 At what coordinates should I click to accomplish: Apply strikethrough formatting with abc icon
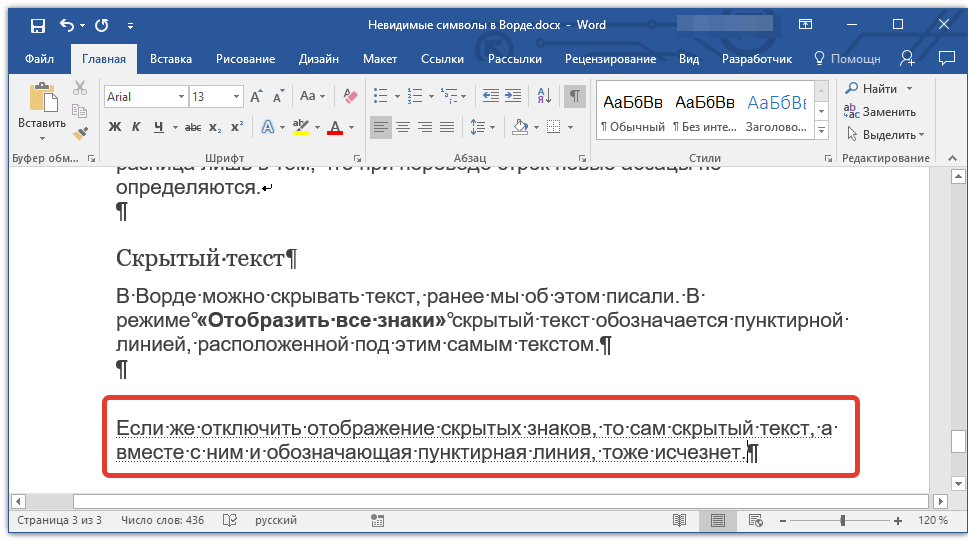(193, 127)
